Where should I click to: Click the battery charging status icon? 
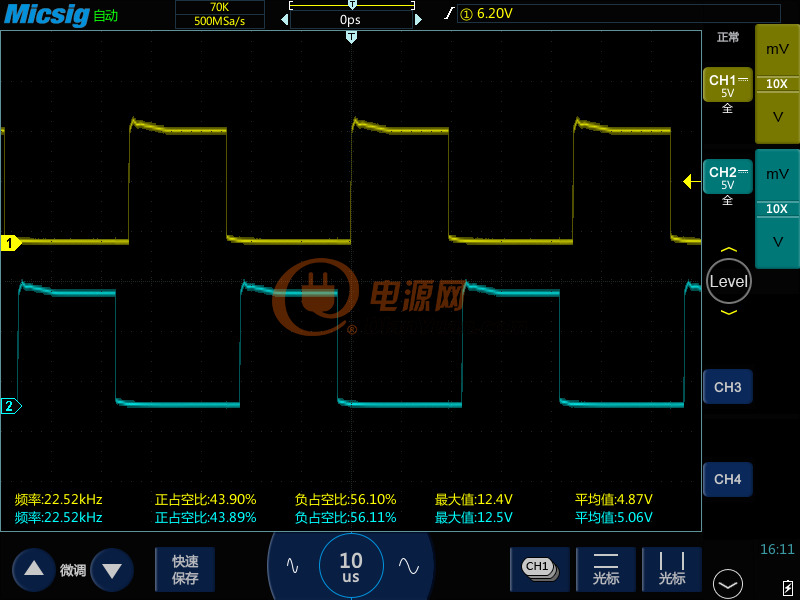pyautogui.click(x=787, y=587)
